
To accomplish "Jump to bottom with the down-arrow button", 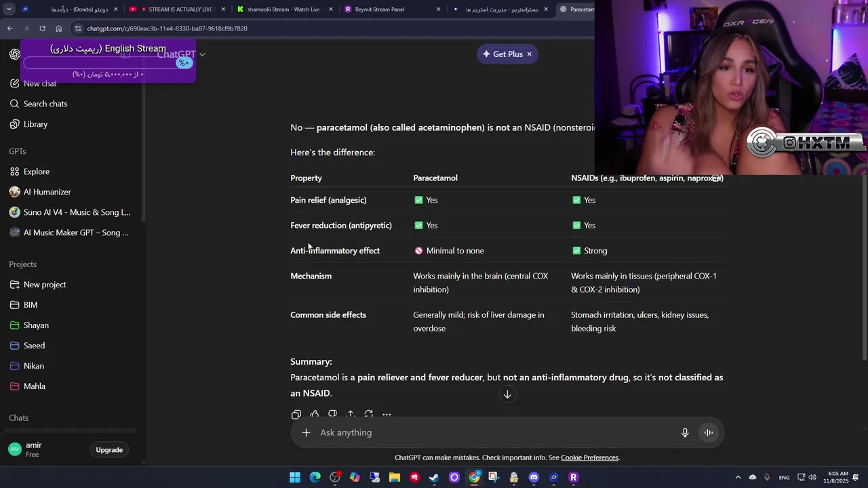I will tap(507, 394).
